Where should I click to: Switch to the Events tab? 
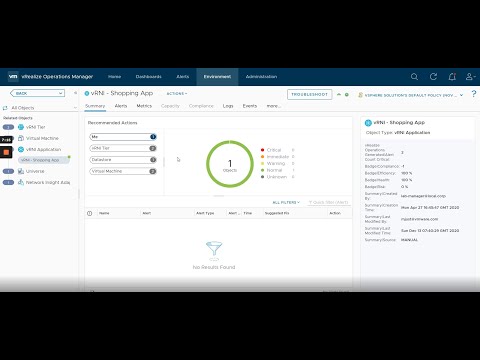coord(250,106)
